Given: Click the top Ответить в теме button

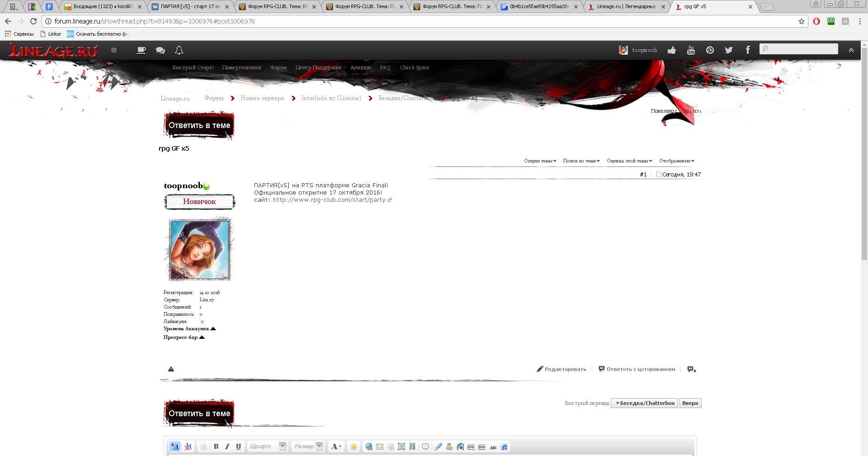Looking at the screenshot, I should click(199, 125).
